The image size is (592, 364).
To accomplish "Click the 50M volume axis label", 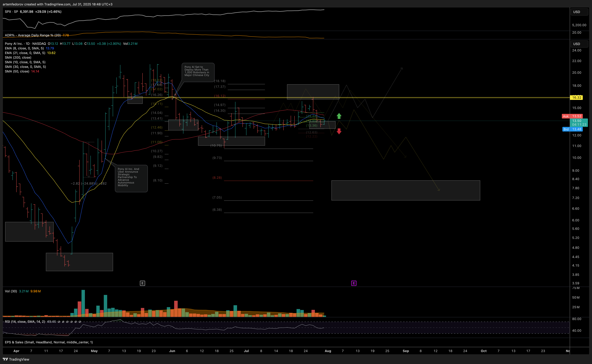I will coord(576,297).
